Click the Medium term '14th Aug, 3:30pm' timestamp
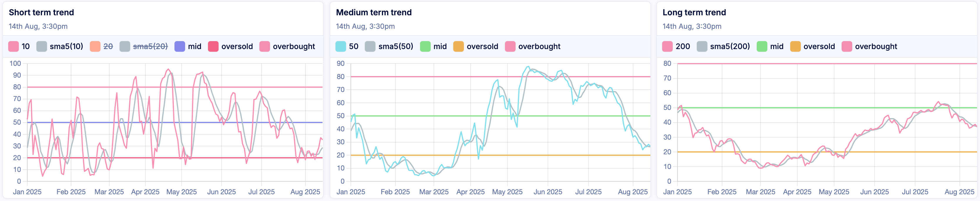980x201 pixels. pyautogui.click(x=365, y=26)
